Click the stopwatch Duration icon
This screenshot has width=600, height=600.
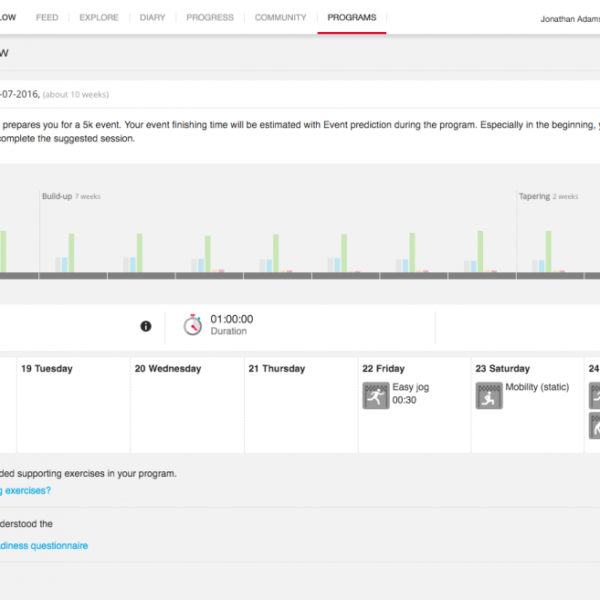click(192, 325)
